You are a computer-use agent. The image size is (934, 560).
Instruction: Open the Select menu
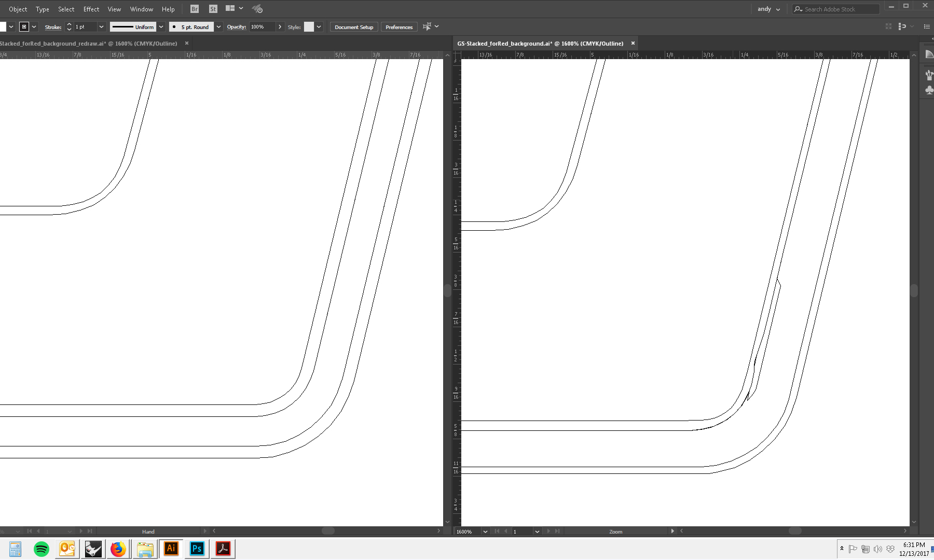tap(66, 9)
